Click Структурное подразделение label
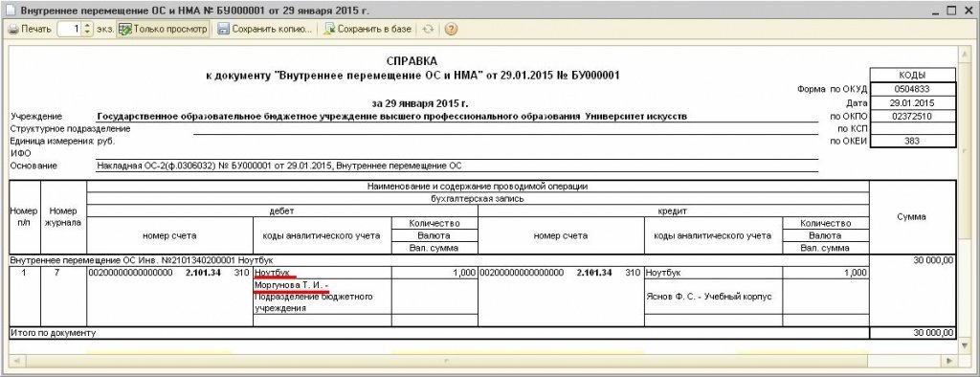Viewport: 980px width, 377px height. [x=71, y=129]
